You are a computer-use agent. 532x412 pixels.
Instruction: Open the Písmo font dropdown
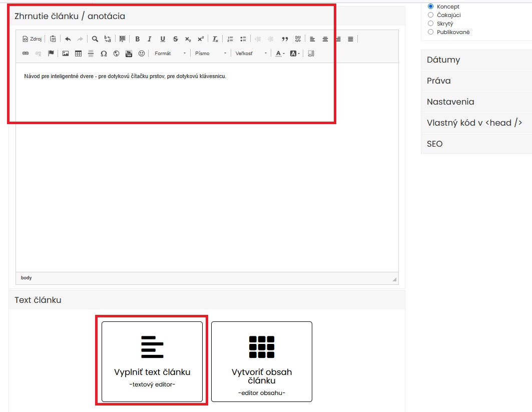pyautogui.click(x=210, y=54)
